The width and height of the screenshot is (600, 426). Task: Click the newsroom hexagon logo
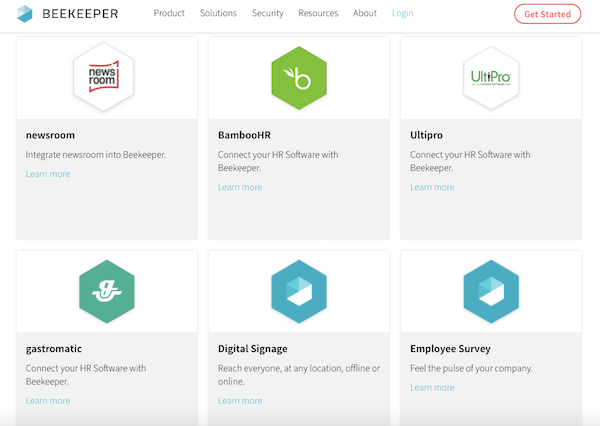click(x=104, y=77)
